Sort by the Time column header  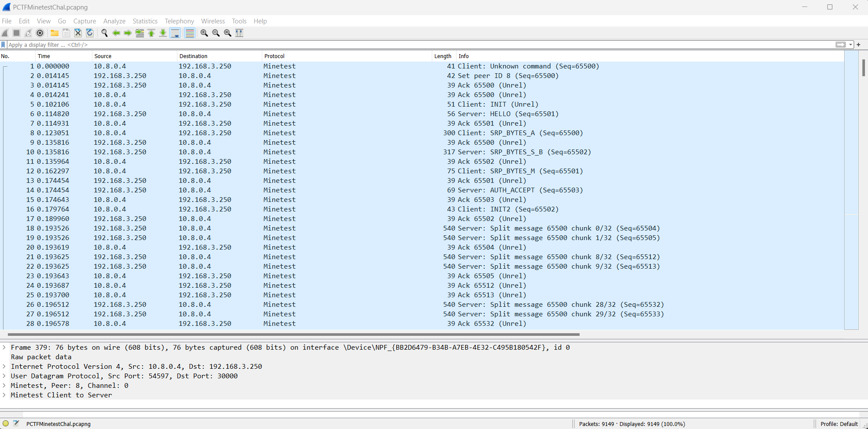coord(64,56)
